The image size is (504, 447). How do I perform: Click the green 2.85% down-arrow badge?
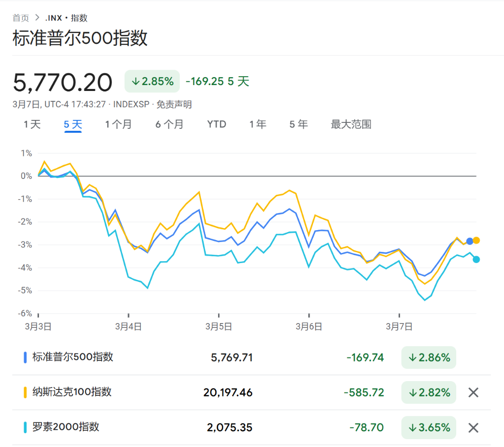tap(152, 82)
